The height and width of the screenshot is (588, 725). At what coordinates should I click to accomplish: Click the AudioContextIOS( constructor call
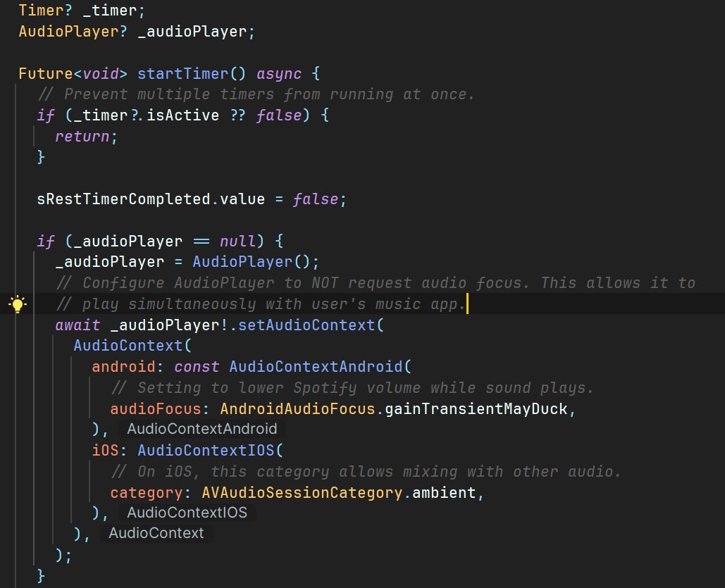(x=211, y=450)
